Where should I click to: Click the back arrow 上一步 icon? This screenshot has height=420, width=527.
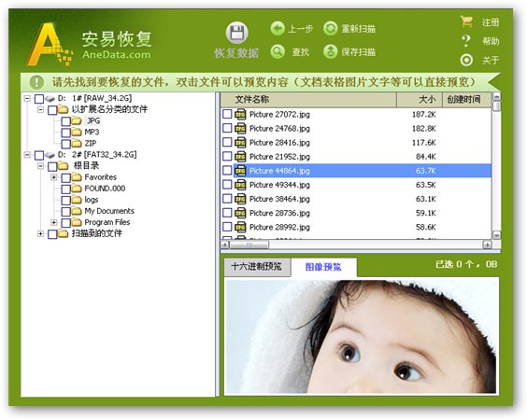click(x=278, y=29)
